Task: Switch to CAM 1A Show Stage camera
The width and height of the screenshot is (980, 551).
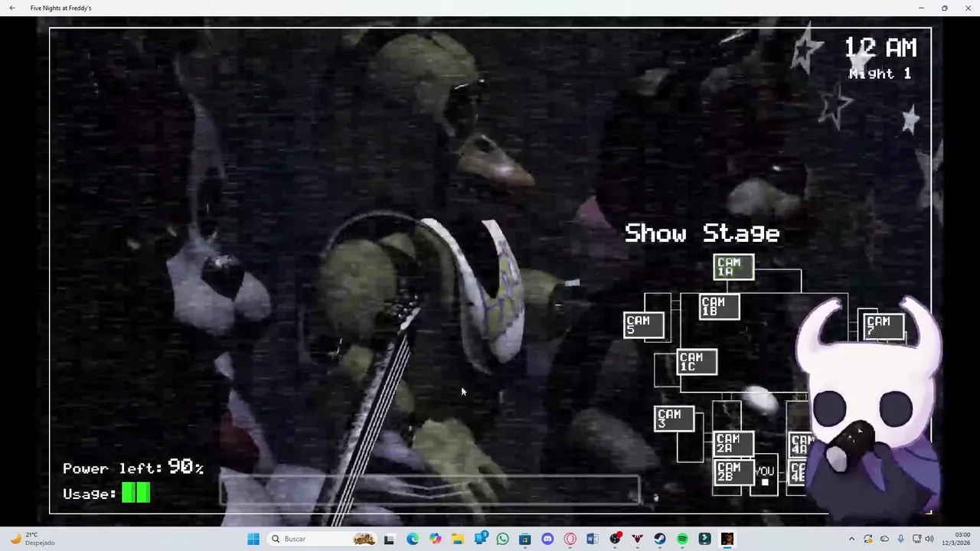Action: click(733, 267)
